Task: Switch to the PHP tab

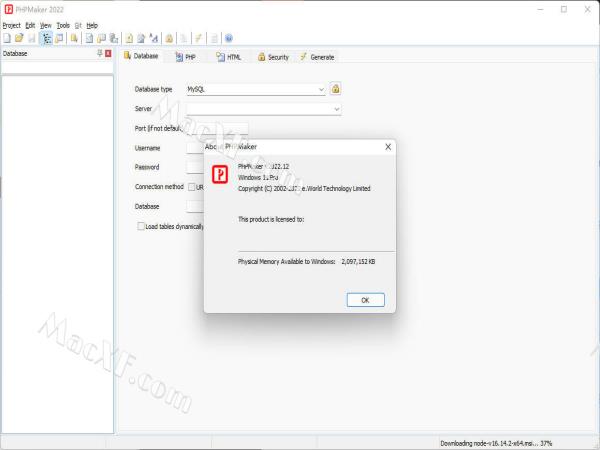Action: point(186,57)
